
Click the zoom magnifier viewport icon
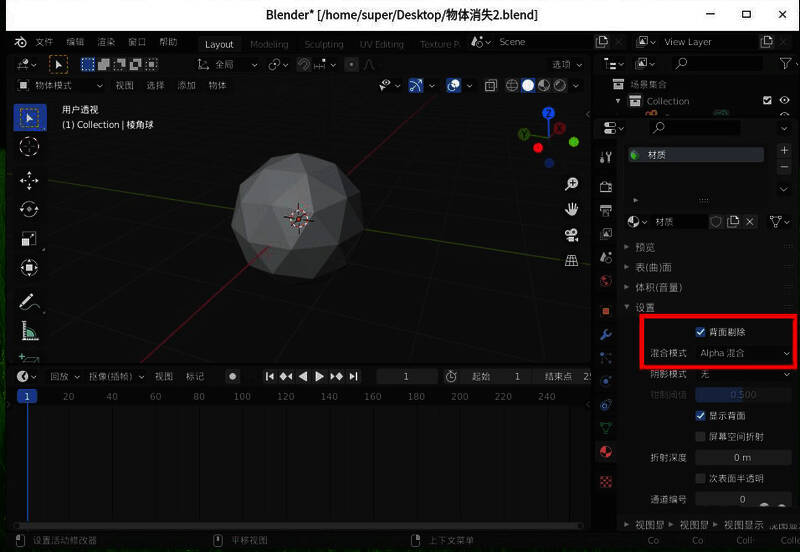(572, 184)
